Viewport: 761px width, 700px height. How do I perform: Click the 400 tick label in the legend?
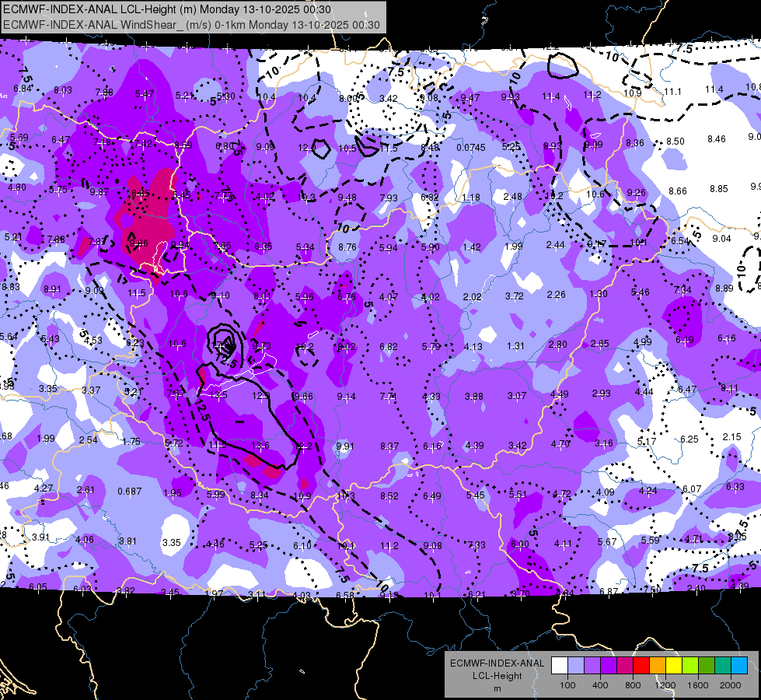600,685
